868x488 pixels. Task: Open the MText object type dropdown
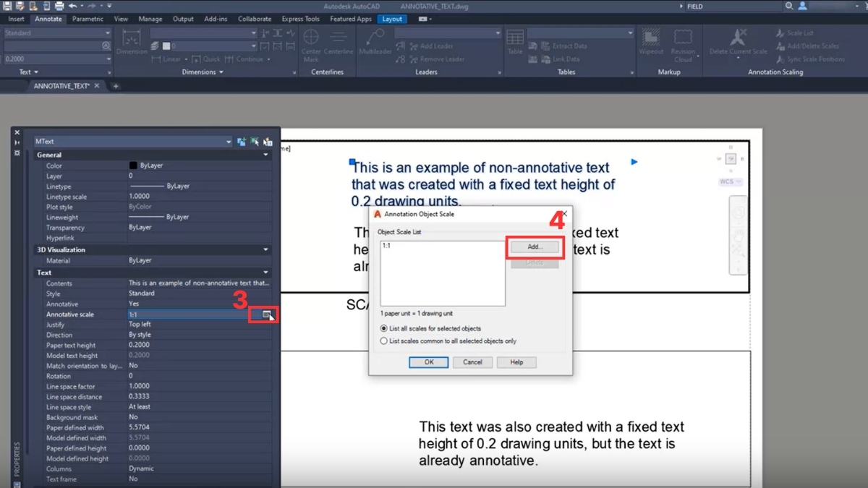pos(229,142)
